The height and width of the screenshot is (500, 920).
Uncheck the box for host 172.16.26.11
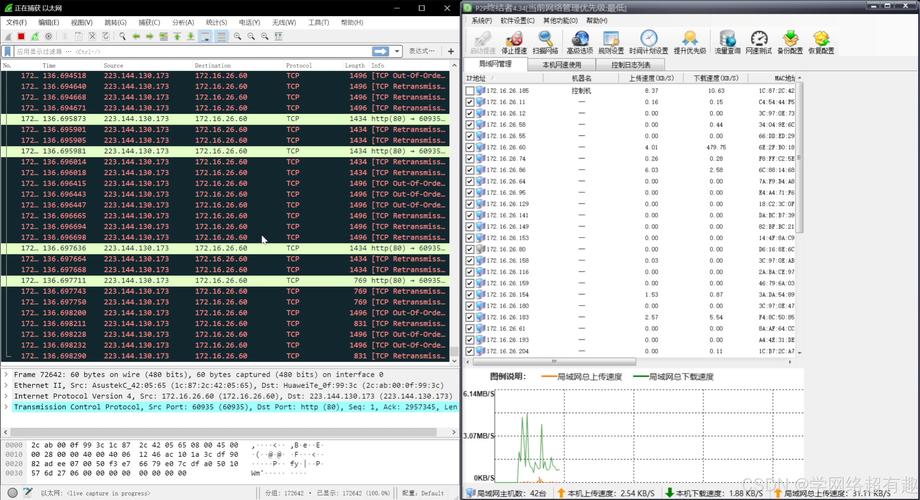(470, 102)
